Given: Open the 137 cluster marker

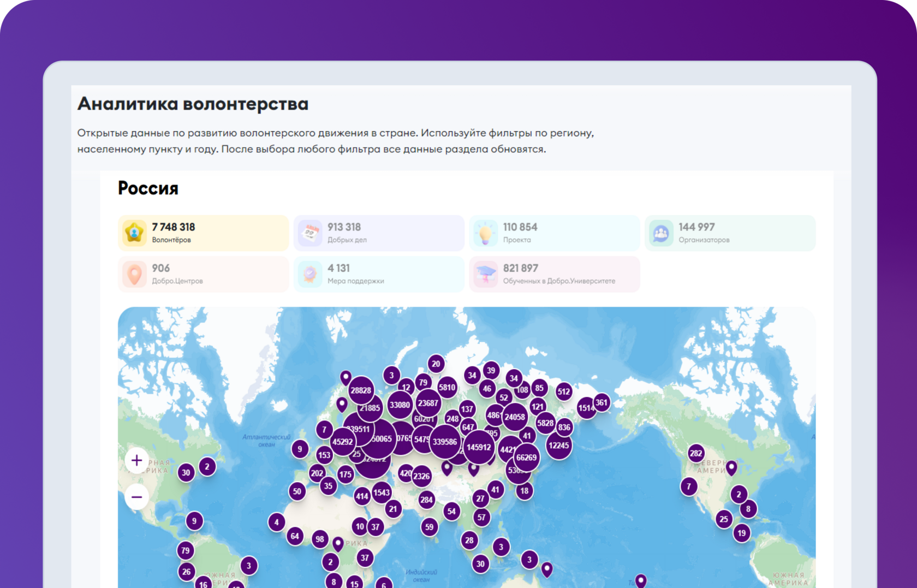Looking at the screenshot, I should tap(467, 409).
